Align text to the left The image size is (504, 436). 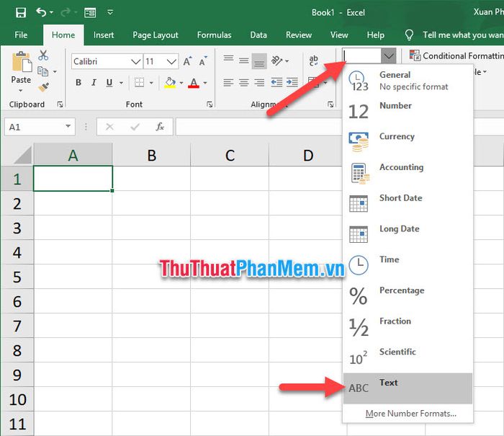(x=228, y=83)
